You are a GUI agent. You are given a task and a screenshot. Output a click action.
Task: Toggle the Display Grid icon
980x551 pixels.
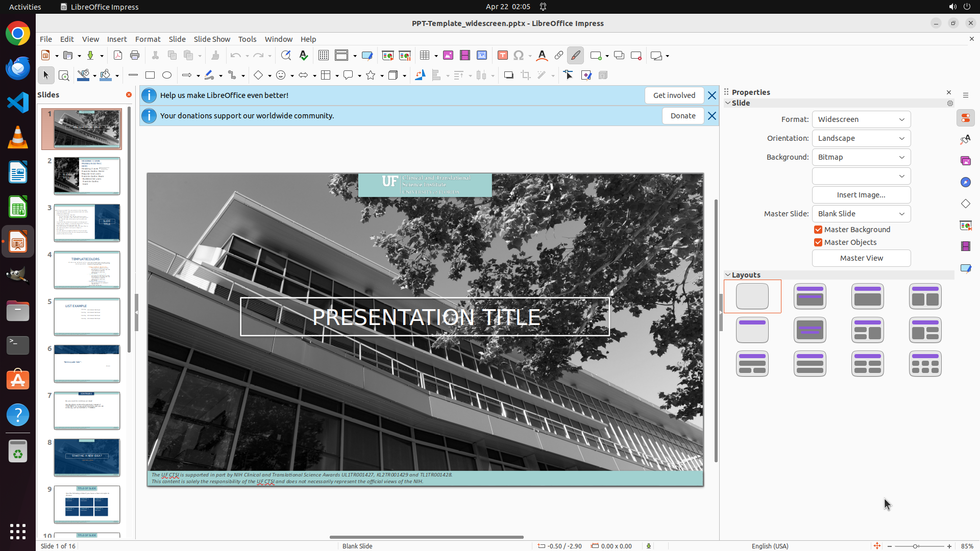pos(323,56)
